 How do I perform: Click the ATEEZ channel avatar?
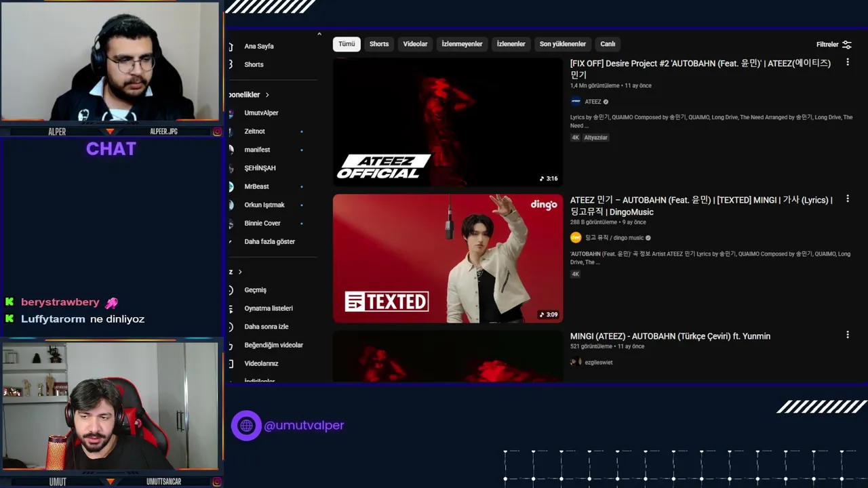(x=576, y=102)
